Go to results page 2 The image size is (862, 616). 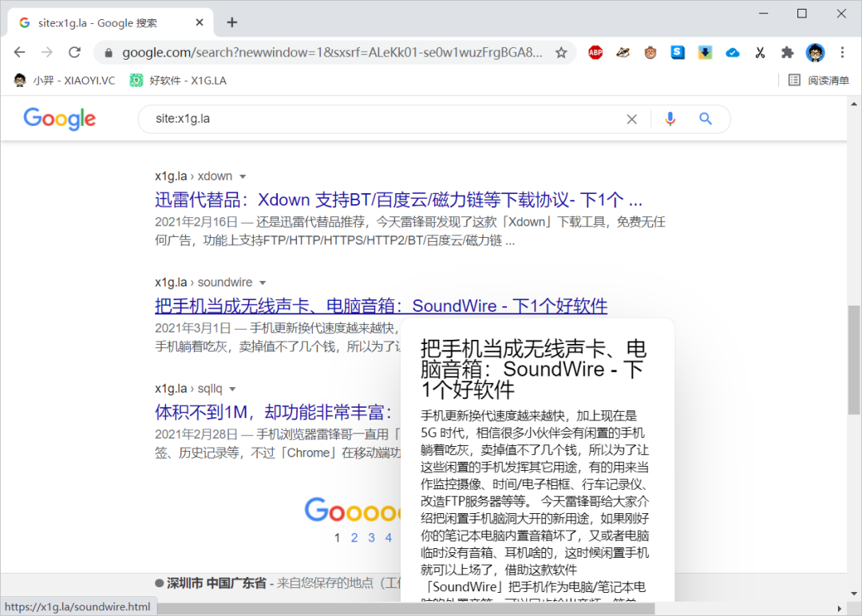click(x=354, y=538)
